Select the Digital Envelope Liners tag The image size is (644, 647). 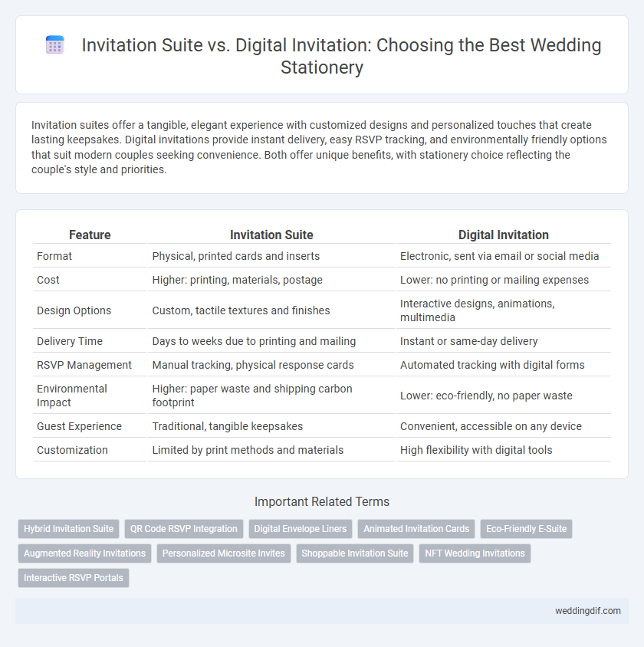point(301,529)
